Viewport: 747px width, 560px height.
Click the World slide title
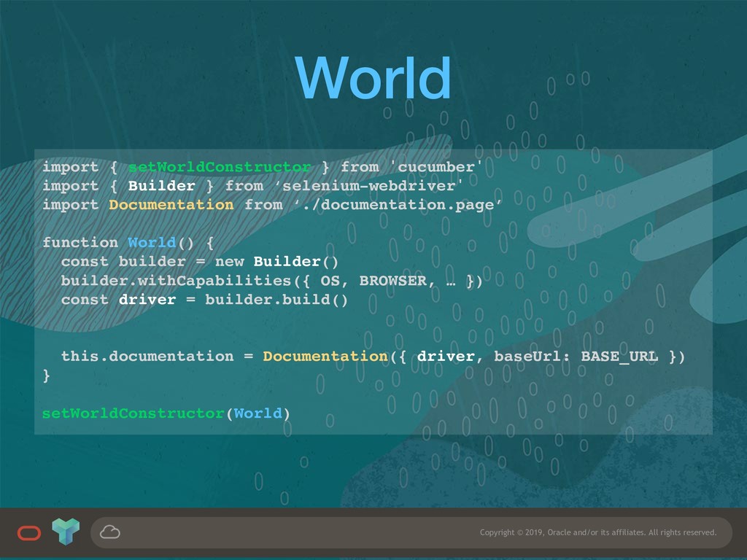pyautogui.click(x=373, y=77)
